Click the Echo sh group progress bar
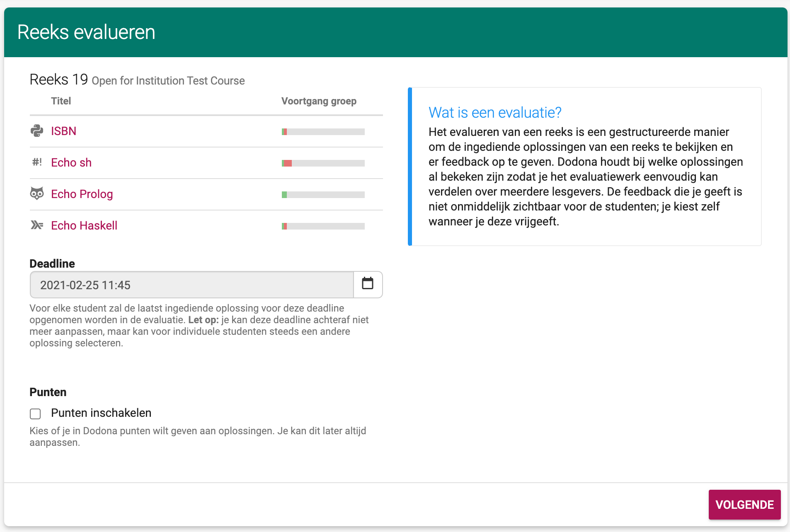 (x=323, y=163)
